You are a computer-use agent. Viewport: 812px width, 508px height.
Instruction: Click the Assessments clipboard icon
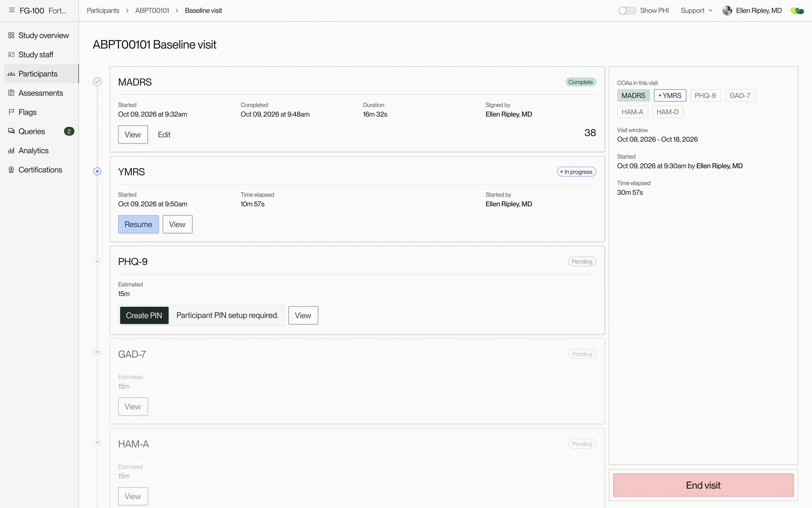pos(11,93)
